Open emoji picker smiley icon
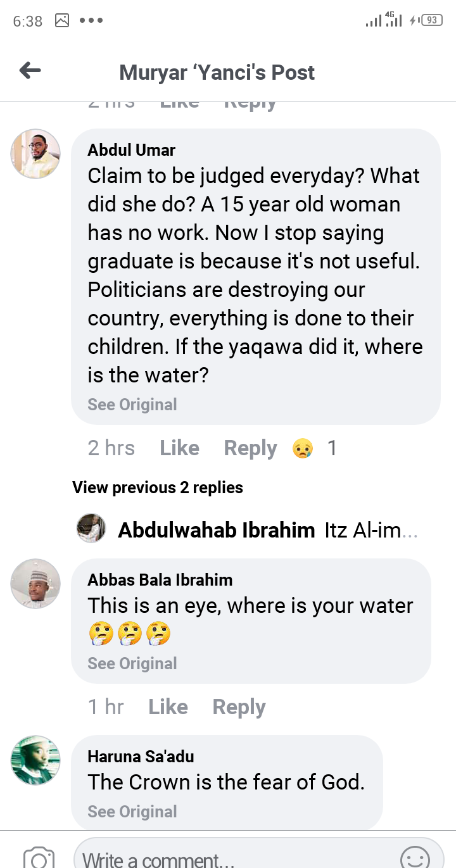 [415, 857]
